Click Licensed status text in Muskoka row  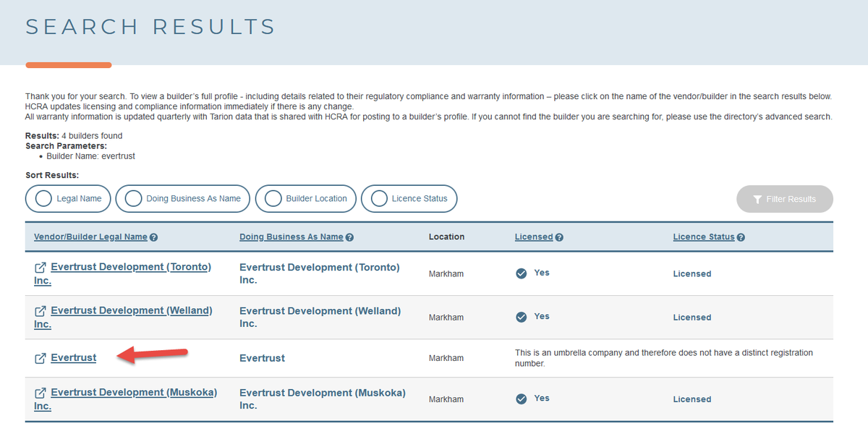[692, 399]
